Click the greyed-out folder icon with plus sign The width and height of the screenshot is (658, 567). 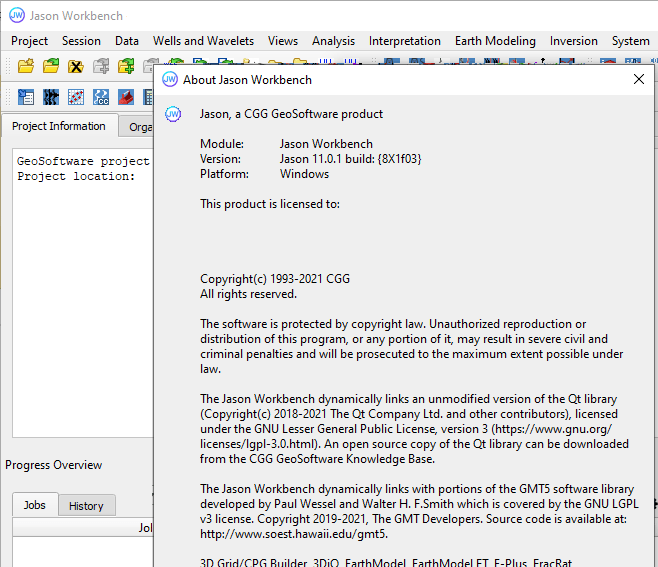[101, 66]
